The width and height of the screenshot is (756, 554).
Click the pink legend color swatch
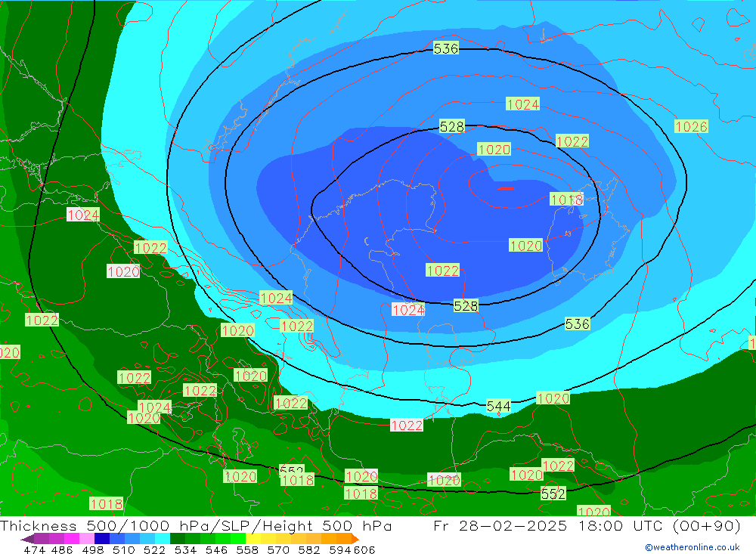click(x=87, y=538)
